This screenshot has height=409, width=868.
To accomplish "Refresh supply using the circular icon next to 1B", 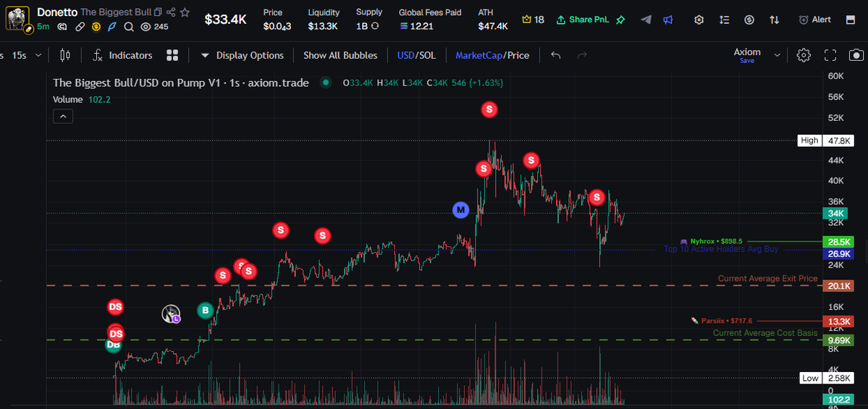I will (x=375, y=26).
